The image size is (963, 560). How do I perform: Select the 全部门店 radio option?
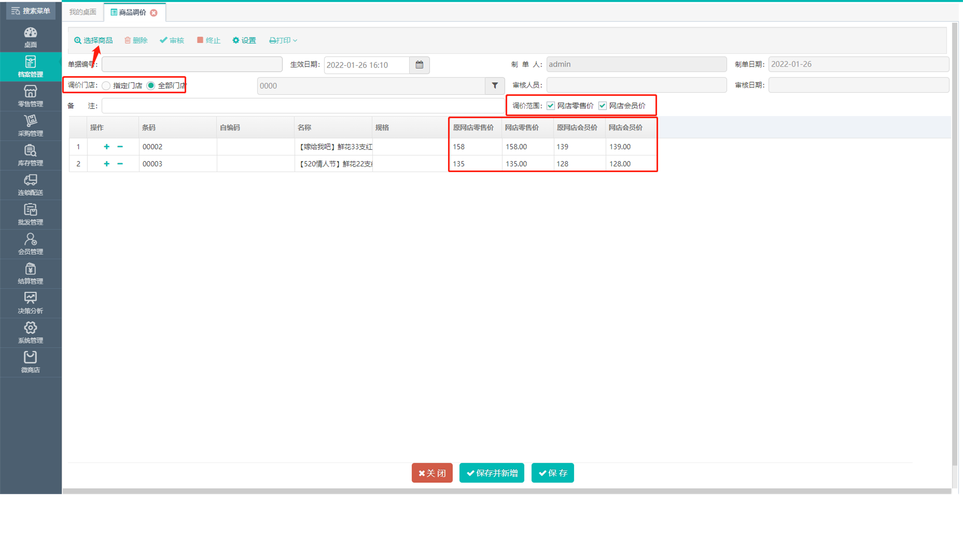click(151, 86)
